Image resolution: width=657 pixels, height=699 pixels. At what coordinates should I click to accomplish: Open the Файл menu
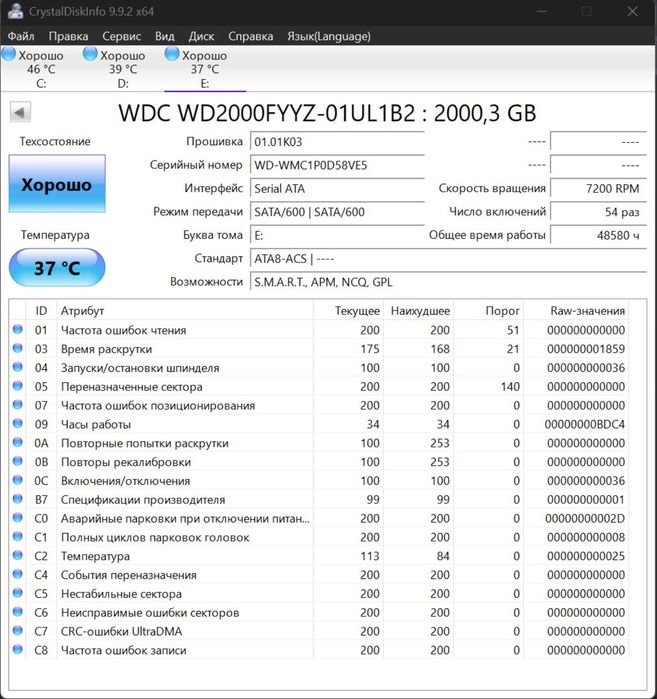21,36
